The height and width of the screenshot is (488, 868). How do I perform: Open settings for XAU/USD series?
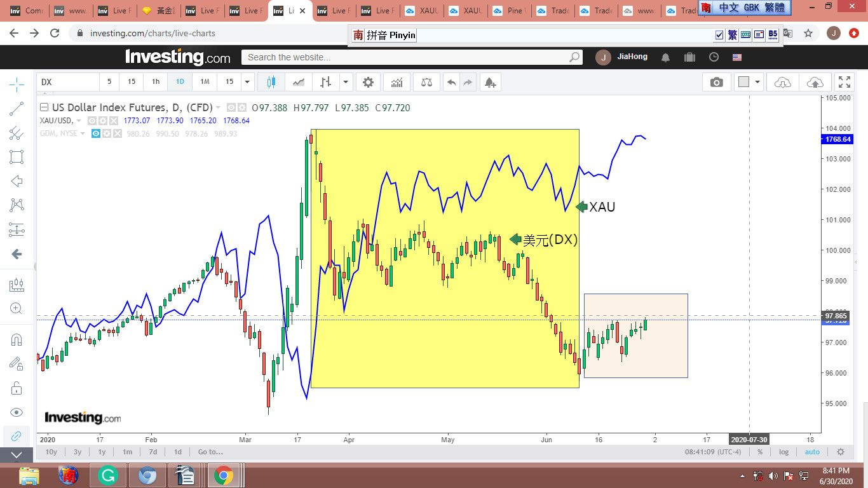click(x=103, y=121)
